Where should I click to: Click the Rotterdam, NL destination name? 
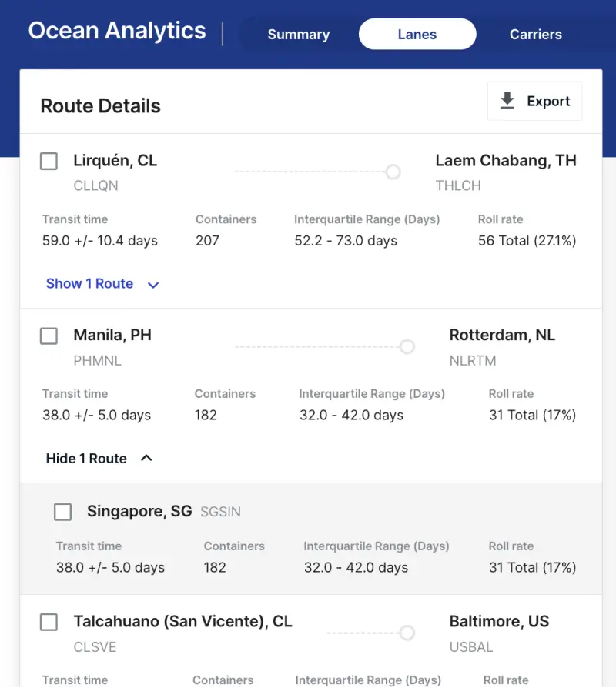[x=502, y=336]
